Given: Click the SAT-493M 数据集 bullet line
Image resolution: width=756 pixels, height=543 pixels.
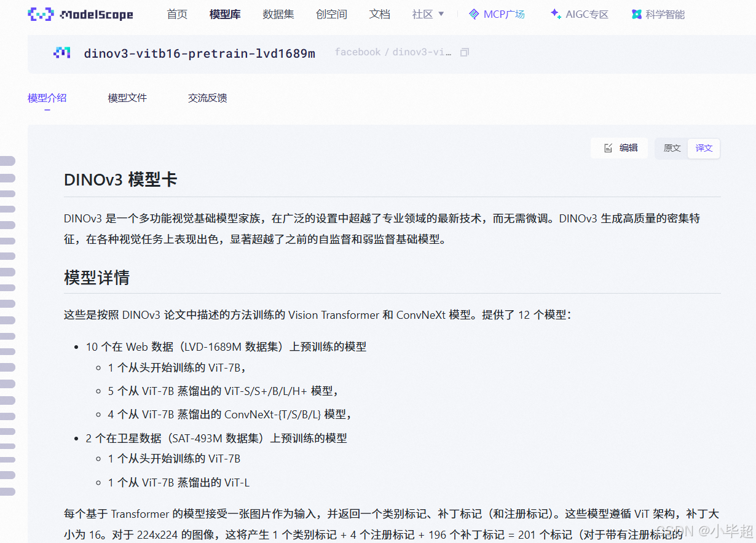Looking at the screenshot, I should click(216, 439).
